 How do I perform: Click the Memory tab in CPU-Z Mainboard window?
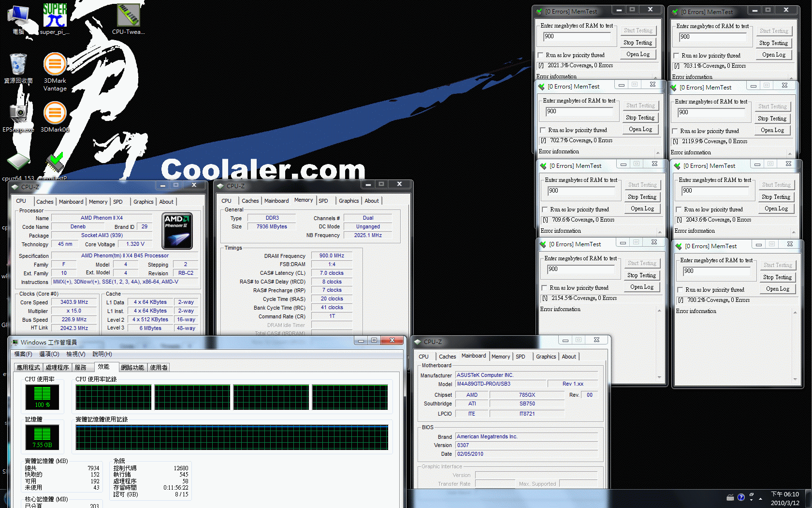point(501,357)
